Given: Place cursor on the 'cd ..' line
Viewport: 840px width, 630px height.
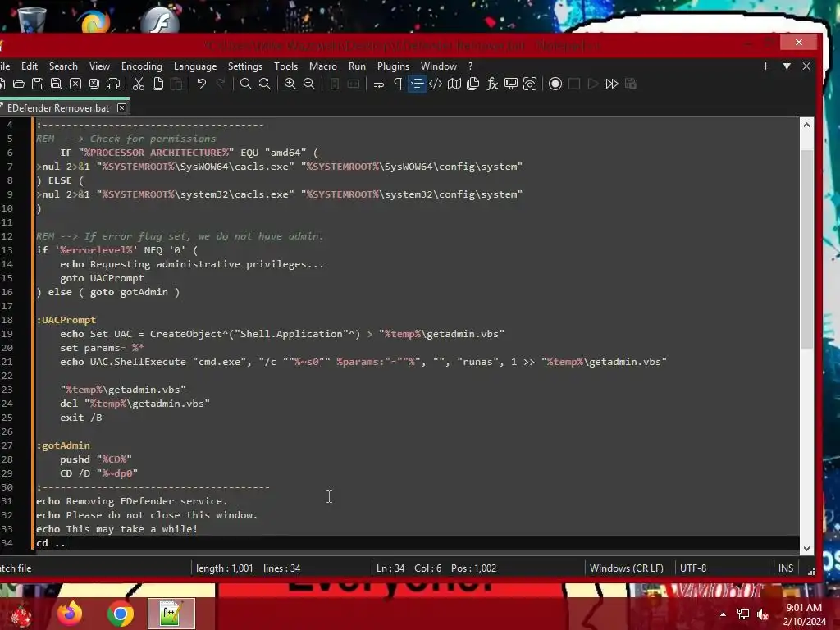Looking at the screenshot, I should tap(51, 543).
